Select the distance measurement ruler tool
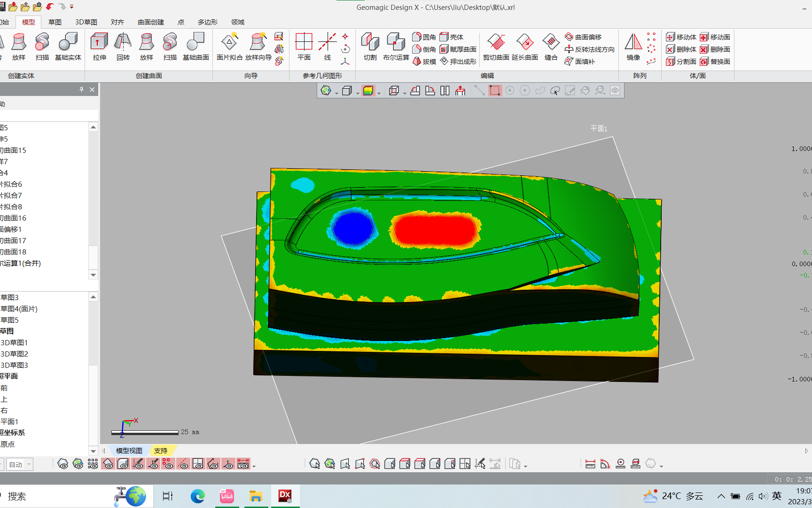The image size is (812, 508). (x=591, y=464)
